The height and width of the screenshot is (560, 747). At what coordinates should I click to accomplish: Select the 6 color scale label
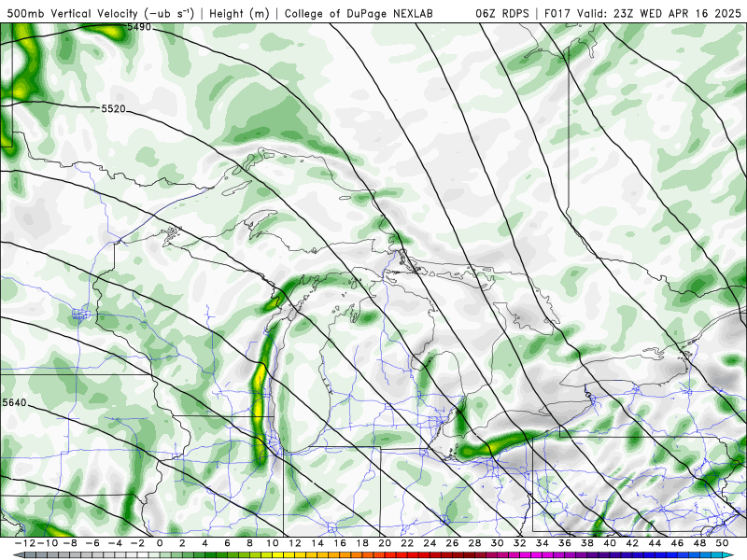click(x=227, y=543)
